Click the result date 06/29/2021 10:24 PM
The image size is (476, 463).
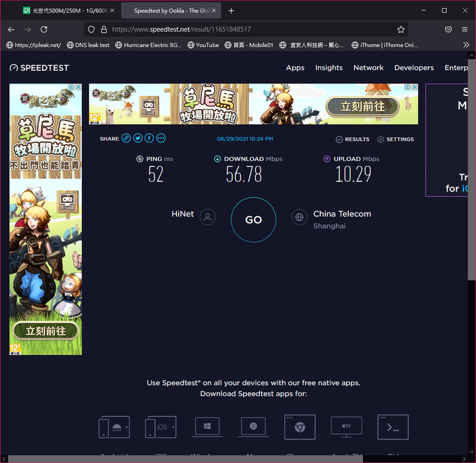click(x=245, y=139)
